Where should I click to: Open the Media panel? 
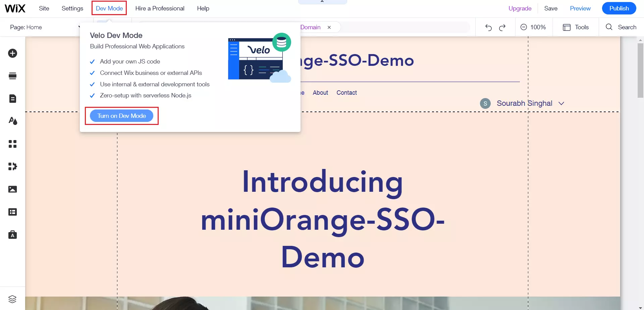[13, 189]
